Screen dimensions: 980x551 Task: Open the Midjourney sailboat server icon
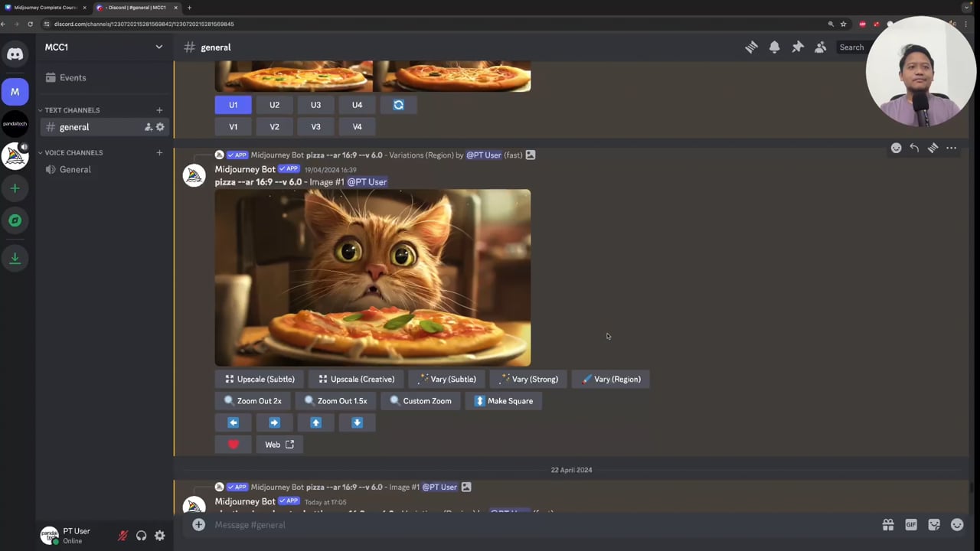point(15,156)
